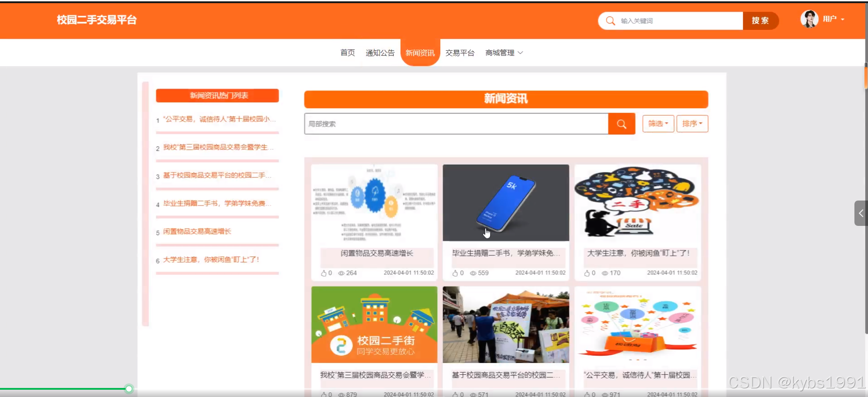Image resolution: width=868 pixels, height=397 pixels.
Task: Click card title 闲置物品交易高速增长
Action: pos(377,254)
